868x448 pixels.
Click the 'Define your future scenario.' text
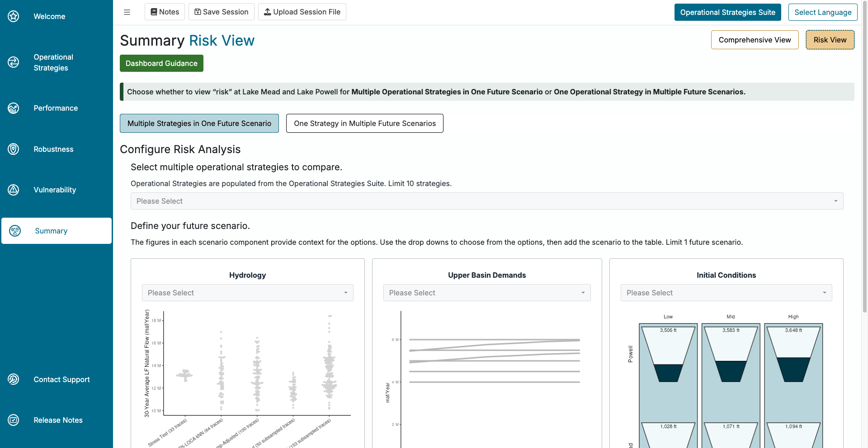click(x=190, y=226)
